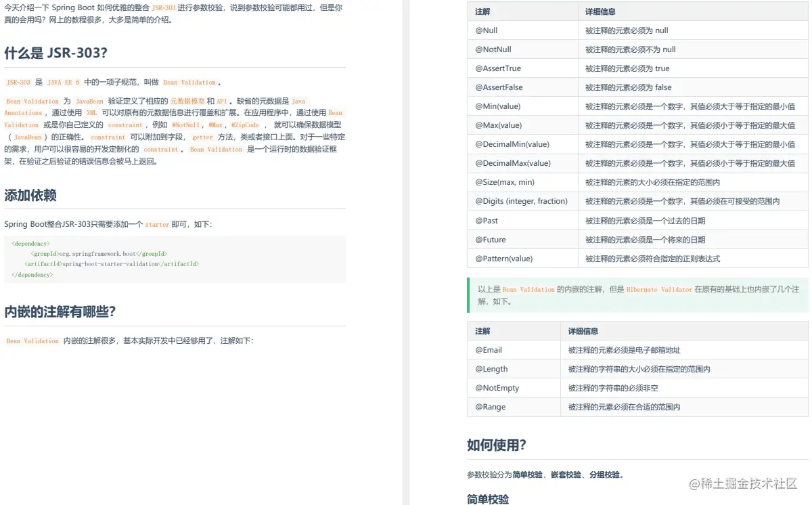
Task: Select the @DecimalMin(value) cell
Action: tap(522, 144)
